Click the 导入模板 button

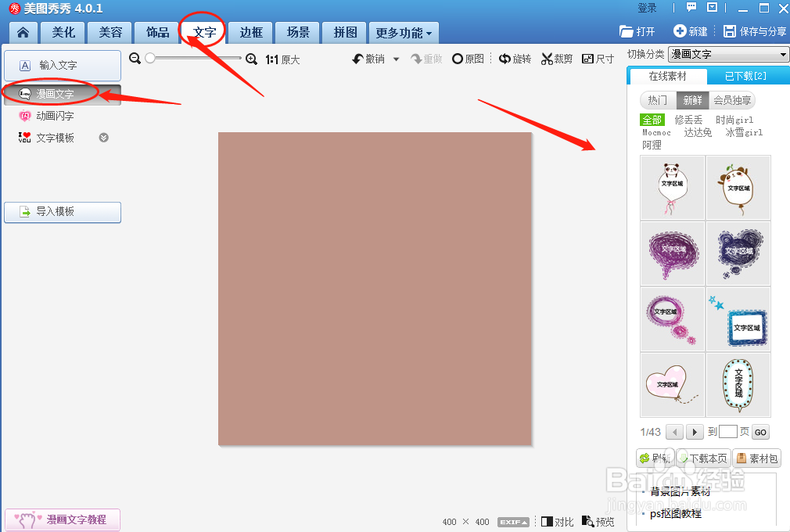(x=63, y=212)
